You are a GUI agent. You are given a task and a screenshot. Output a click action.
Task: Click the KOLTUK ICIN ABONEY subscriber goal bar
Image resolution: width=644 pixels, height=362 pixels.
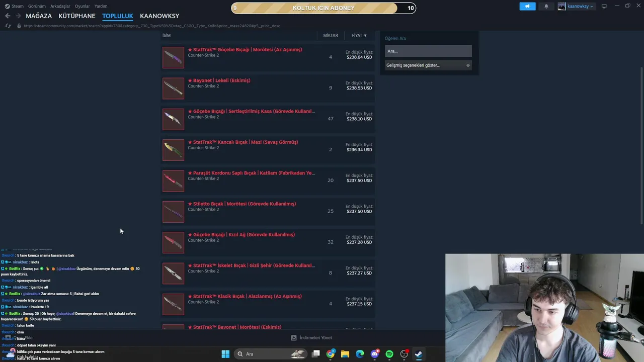click(x=324, y=8)
